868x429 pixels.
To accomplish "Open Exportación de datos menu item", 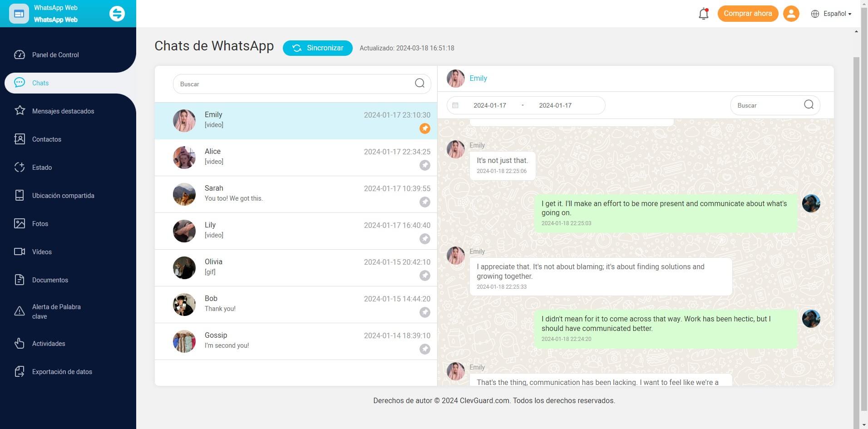I will (62, 372).
